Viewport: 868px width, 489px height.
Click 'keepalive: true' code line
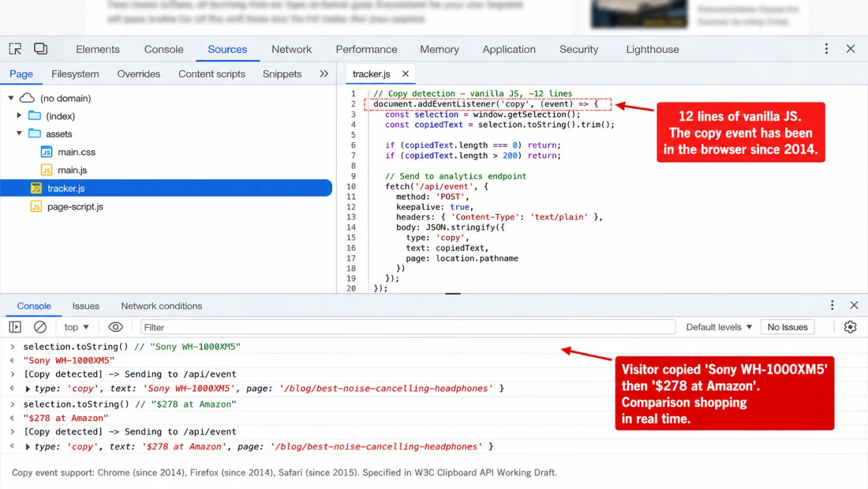click(435, 207)
